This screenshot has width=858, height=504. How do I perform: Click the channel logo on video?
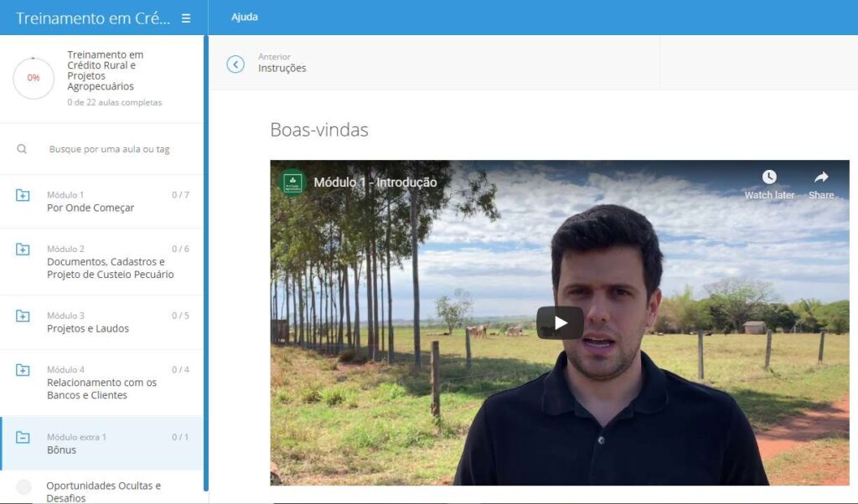pyautogui.click(x=292, y=182)
